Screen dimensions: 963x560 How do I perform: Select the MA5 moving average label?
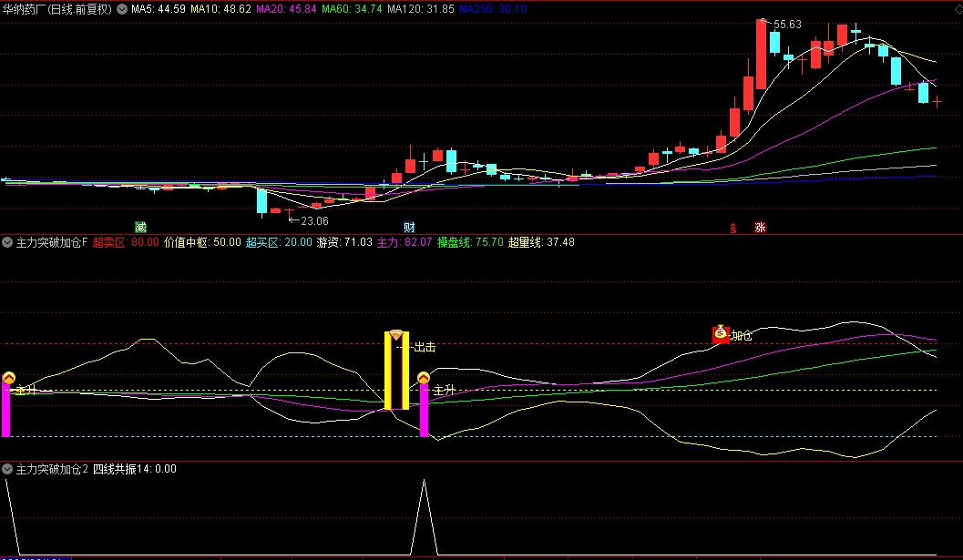point(159,9)
